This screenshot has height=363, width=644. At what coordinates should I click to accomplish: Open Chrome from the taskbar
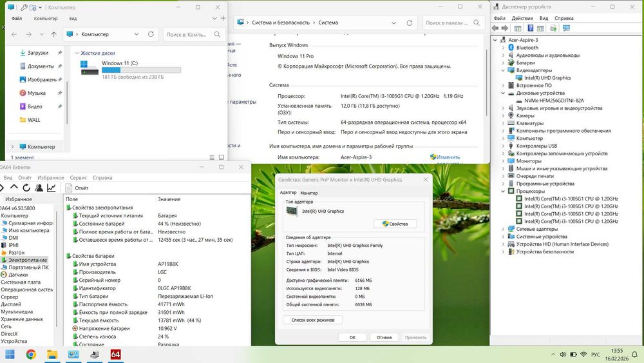31,355
